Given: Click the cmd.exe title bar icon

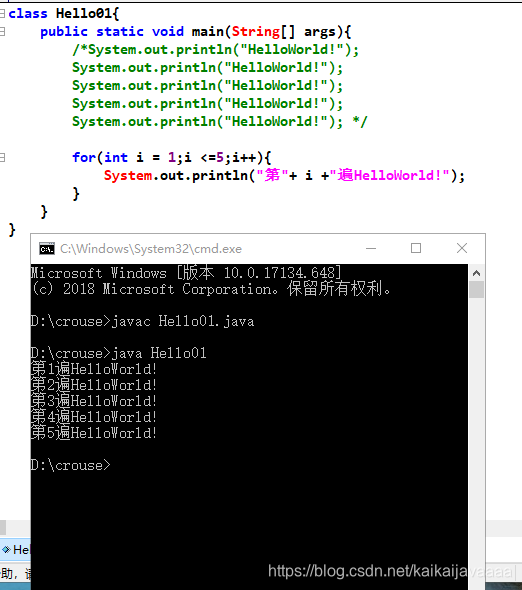Looking at the screenshot, I should [x=47, y=249].
